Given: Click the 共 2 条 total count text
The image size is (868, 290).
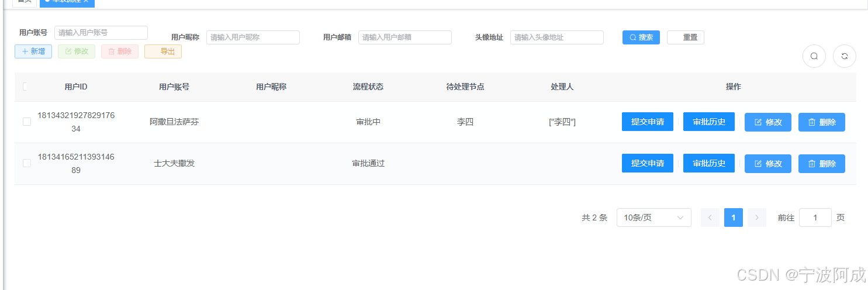Looking at the screenshot, I should coord(594,217).
